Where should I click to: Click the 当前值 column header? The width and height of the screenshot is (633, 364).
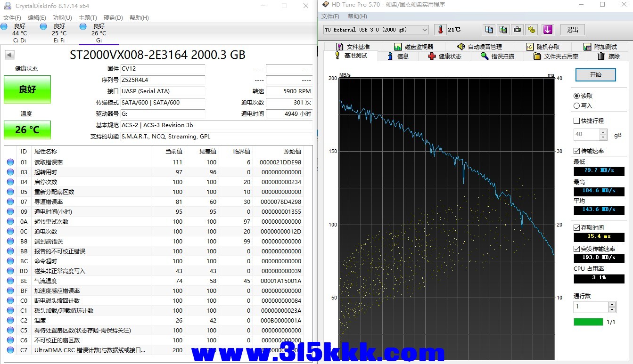168,151
